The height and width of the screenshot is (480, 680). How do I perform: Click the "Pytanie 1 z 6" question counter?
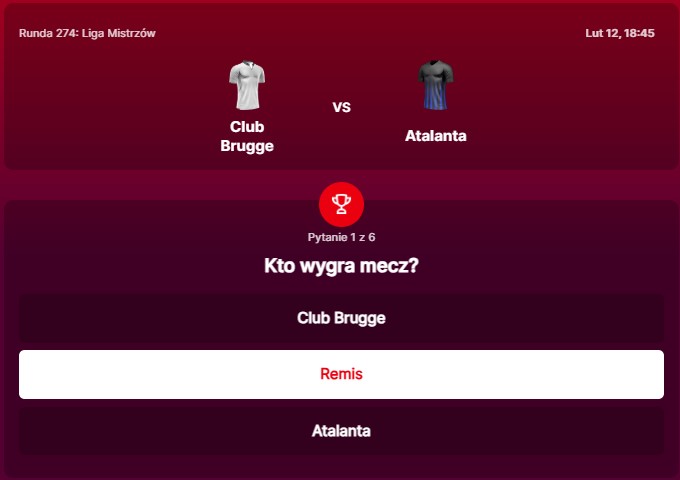pos(341,237)
